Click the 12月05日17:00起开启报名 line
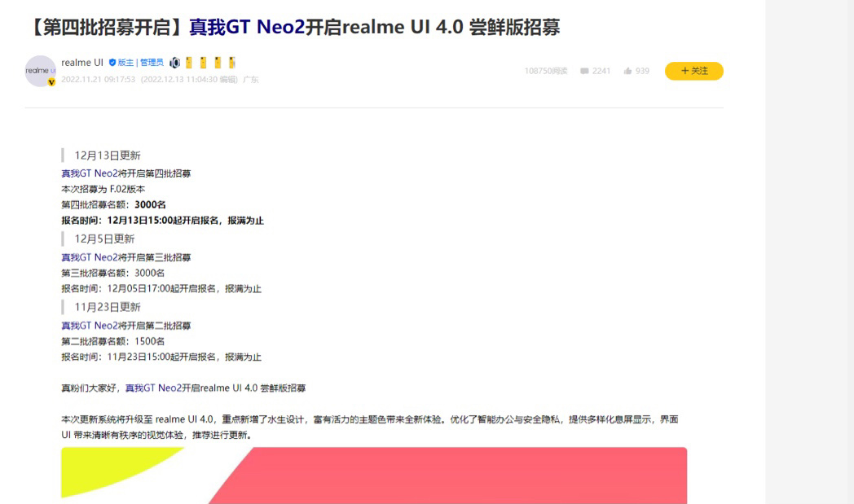854x504 pixels. 161,289
